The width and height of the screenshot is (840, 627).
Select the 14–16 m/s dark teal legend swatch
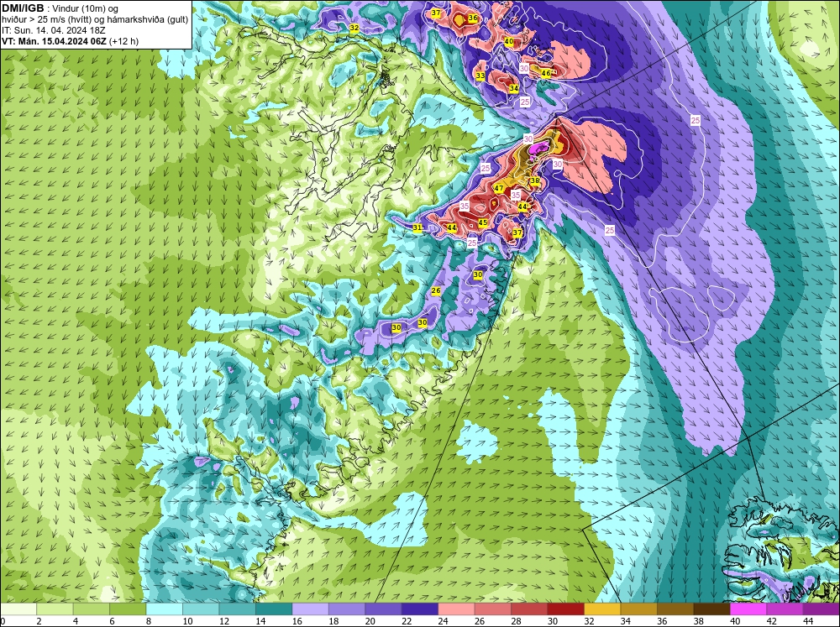pos(274,609)
